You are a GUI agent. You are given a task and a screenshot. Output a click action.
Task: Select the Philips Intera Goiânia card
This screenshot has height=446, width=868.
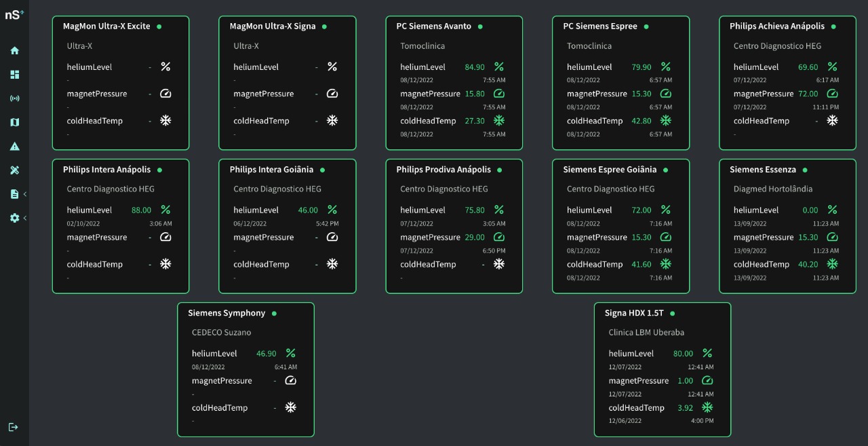(x=288, y=225)
